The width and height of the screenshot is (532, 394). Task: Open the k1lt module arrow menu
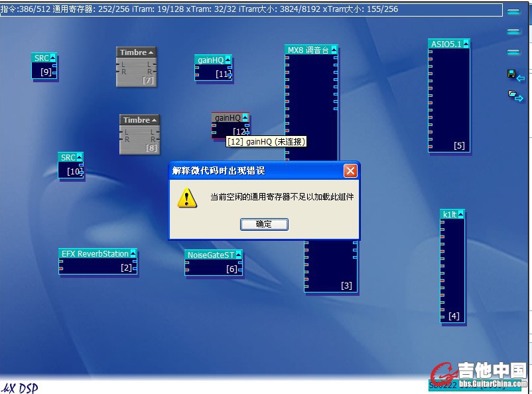click(x=461, y=214)
